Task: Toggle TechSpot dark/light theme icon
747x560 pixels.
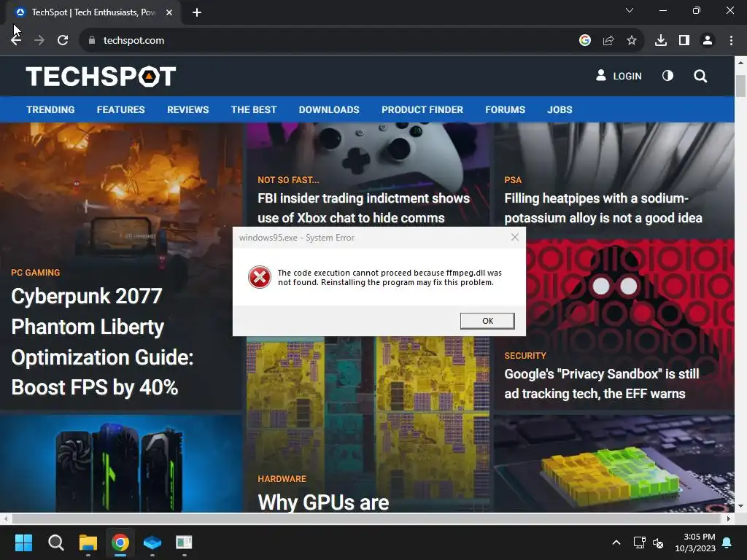Action: 668,76
